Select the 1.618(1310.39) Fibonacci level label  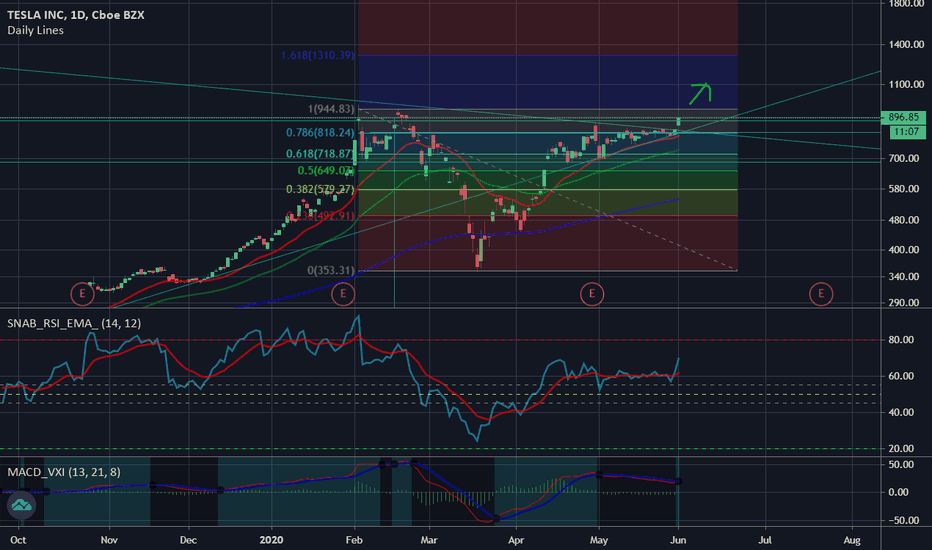click(318, 55)
